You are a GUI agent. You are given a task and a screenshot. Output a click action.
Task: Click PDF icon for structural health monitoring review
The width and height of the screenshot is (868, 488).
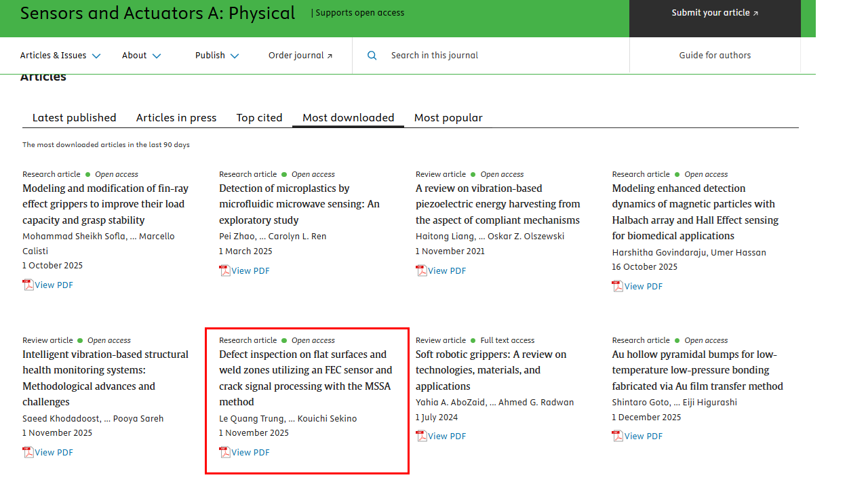[28, 453]
